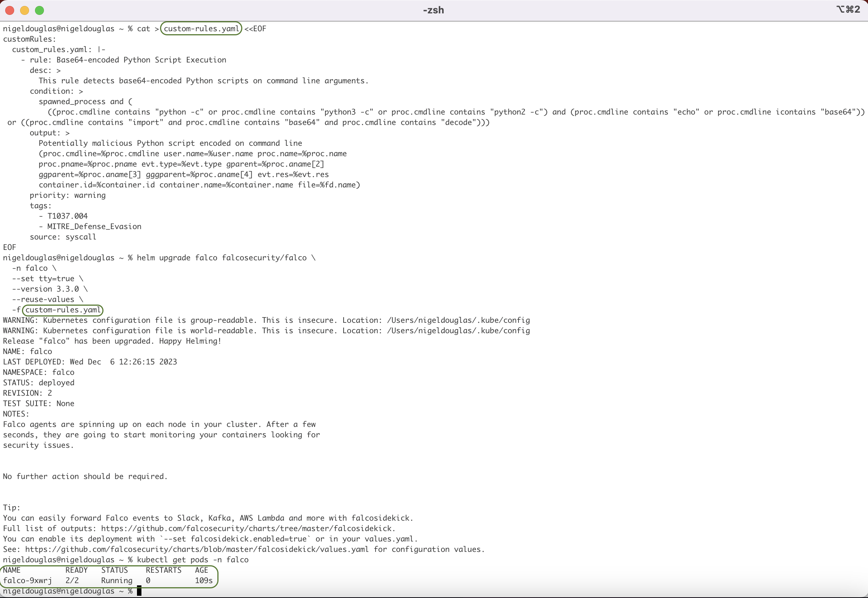This screenshot has height=598, width=868.
Task: Click the Running status text
Action: click(x=117, y=581)
